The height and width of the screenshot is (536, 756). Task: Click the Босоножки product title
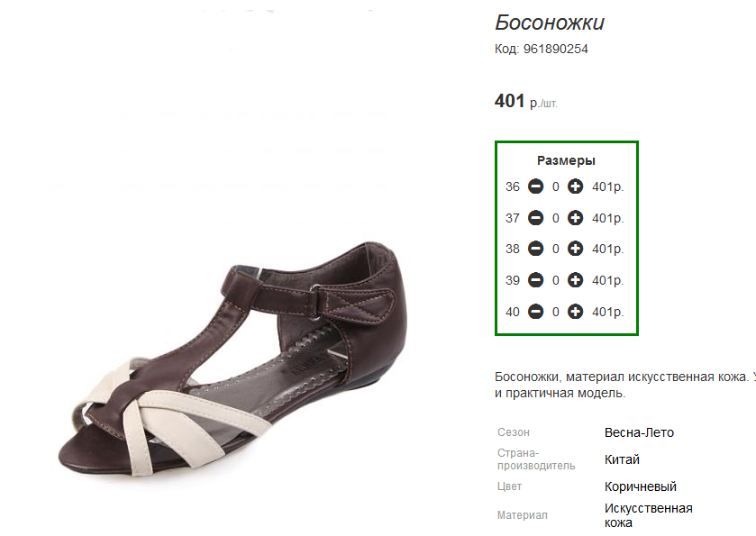(x=549, y=23)
